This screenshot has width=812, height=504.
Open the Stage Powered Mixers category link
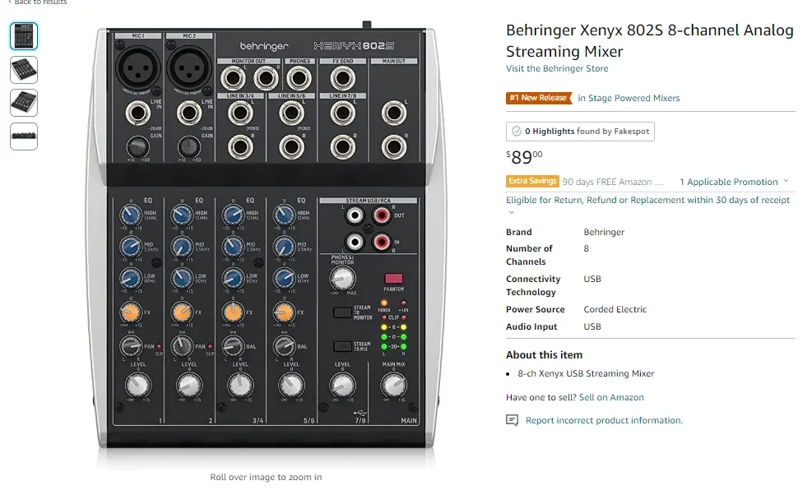click(629, 98)
